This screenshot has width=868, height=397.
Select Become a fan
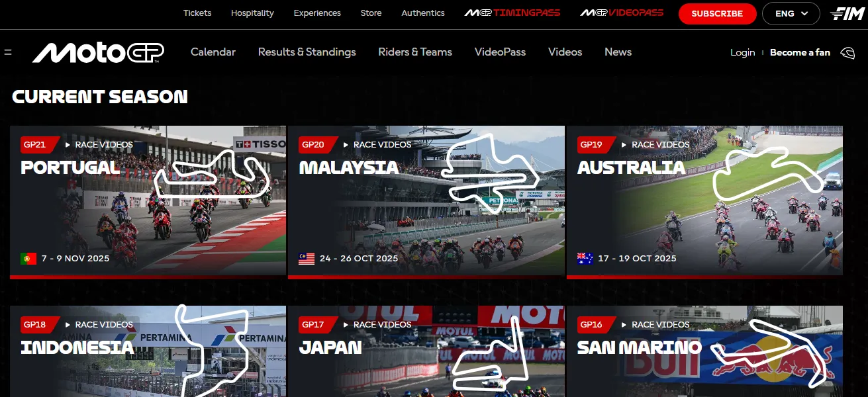pos(800,52)
